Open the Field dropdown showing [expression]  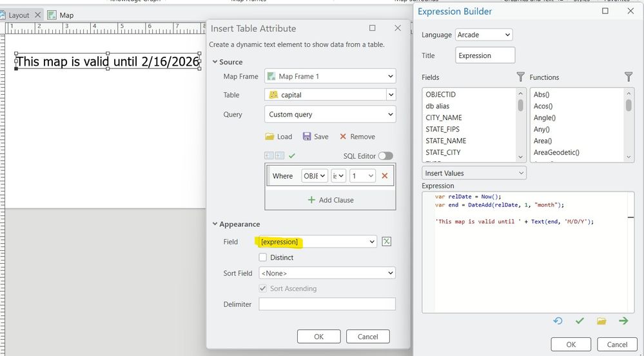point(318,242)
